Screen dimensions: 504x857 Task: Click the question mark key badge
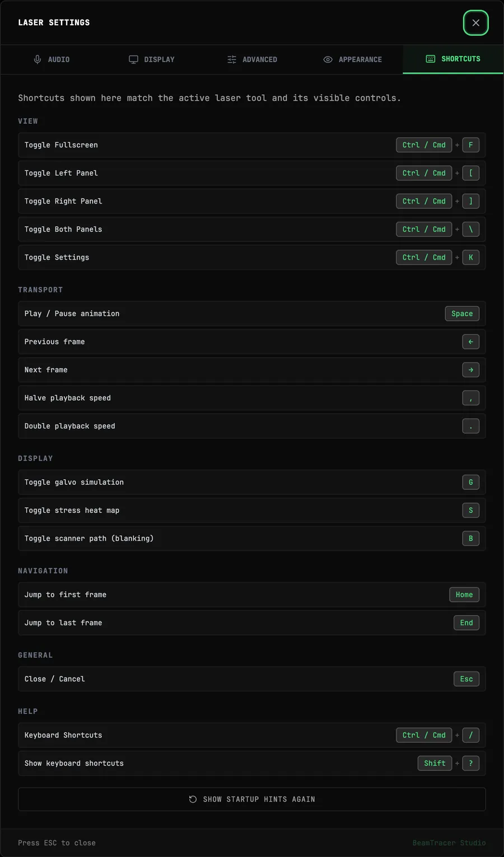point(471,763)
